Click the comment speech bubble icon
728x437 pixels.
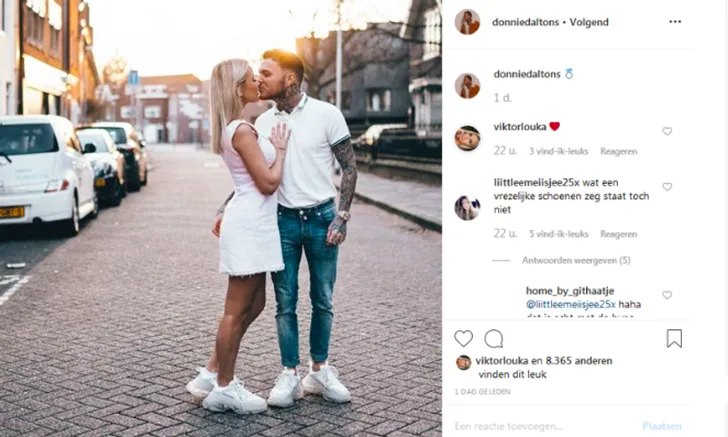click(494, 339)
